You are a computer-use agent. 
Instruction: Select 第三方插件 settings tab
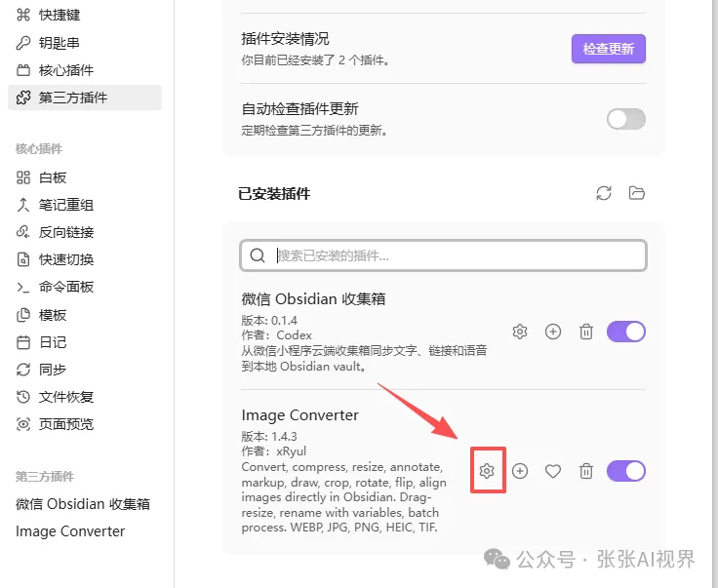pos(85,98)
